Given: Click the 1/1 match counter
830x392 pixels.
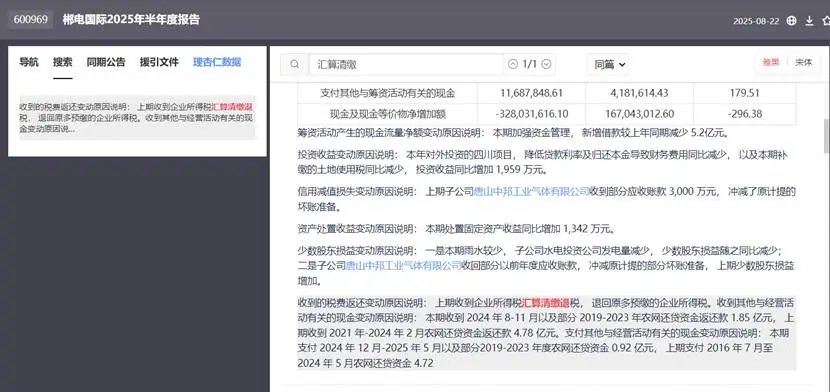Looking at the screenshot, I should (529, 64).
